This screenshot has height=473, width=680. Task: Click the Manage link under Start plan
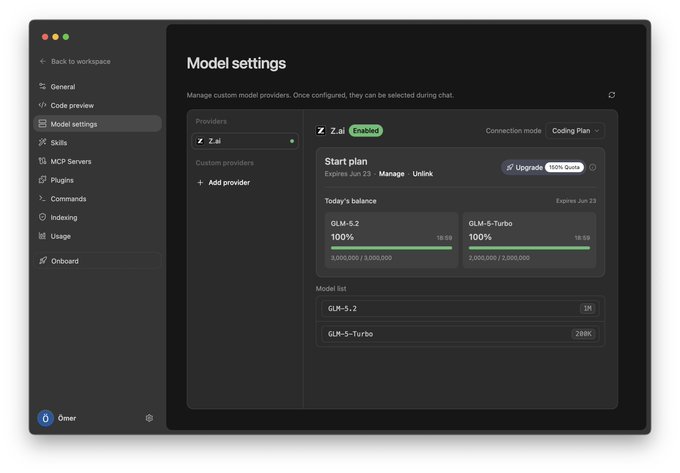(392, 173)
